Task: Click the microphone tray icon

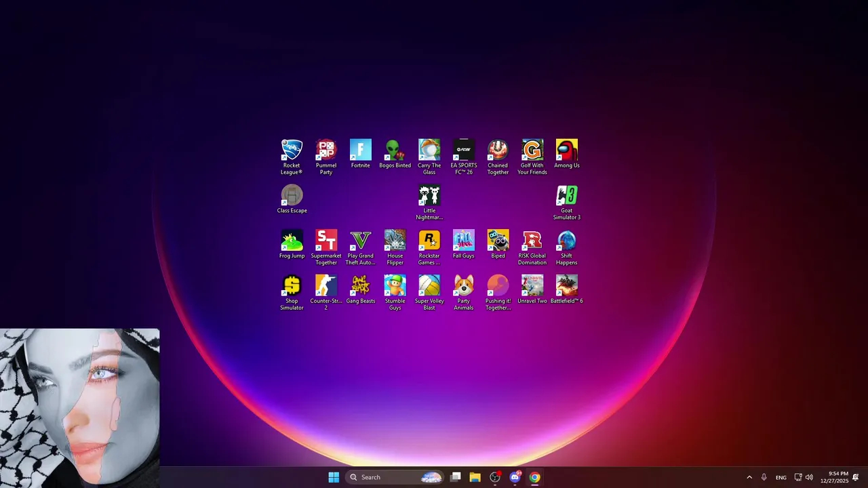Action: coord(764,477)
